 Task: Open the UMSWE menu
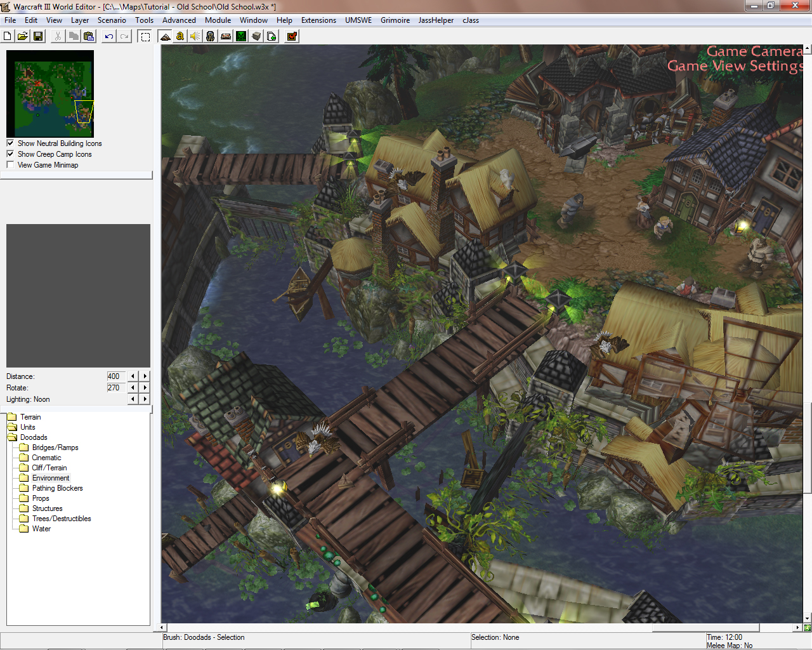[358, 20]
